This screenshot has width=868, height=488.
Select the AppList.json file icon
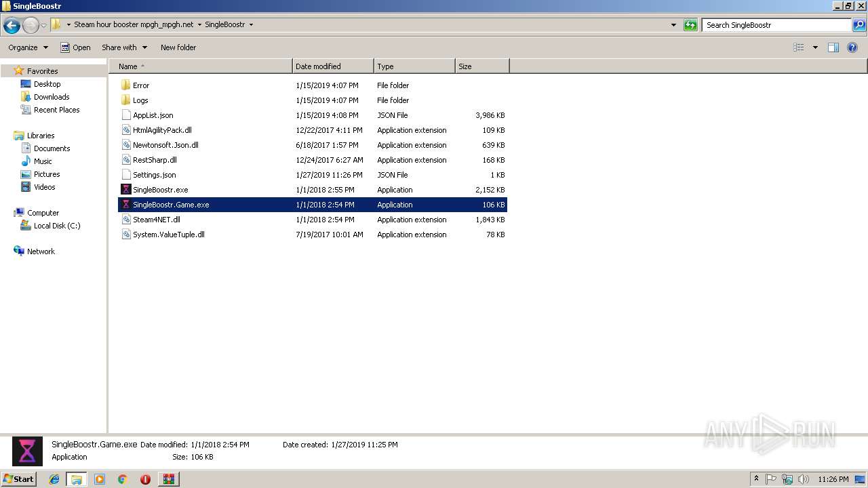click(x=125, y=115)
